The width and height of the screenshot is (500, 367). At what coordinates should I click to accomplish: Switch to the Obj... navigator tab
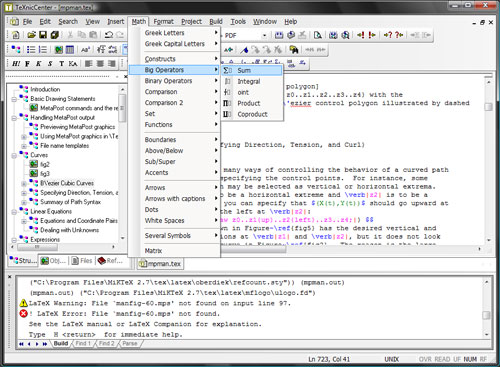(53, 261)
